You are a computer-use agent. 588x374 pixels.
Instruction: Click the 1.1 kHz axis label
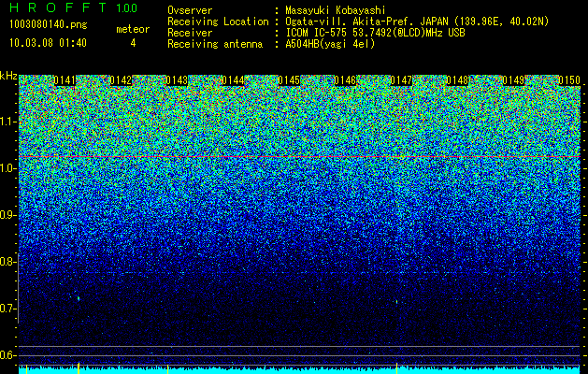point(7,122)
